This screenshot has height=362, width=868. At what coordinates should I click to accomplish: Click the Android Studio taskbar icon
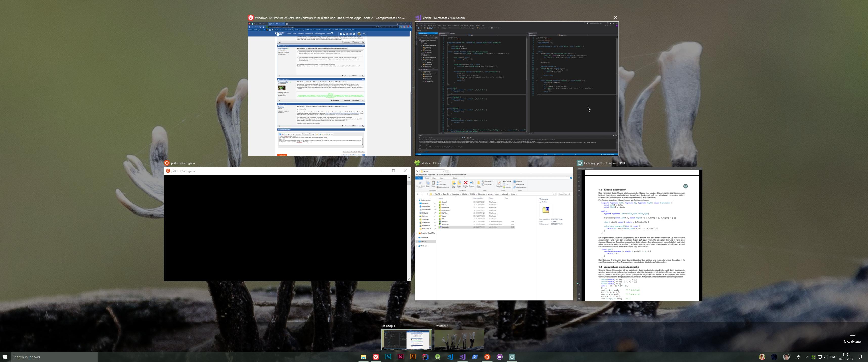coord(438,357)
